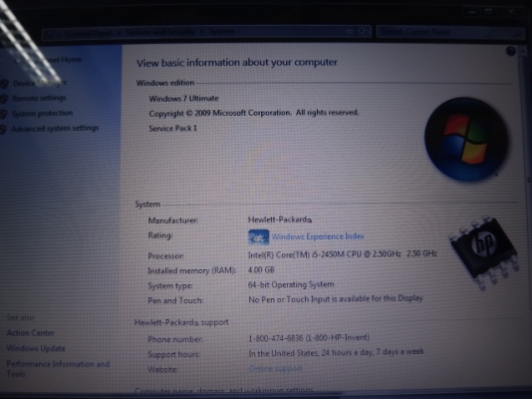
Task: Click the Windows Experience rating score icon
Action: (x=259, y=237)
